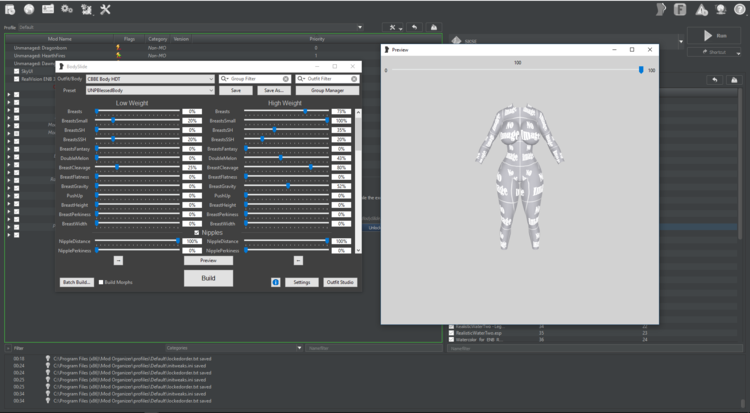
Task: Open the help question-mark icon
Action: tap(740, 9)
